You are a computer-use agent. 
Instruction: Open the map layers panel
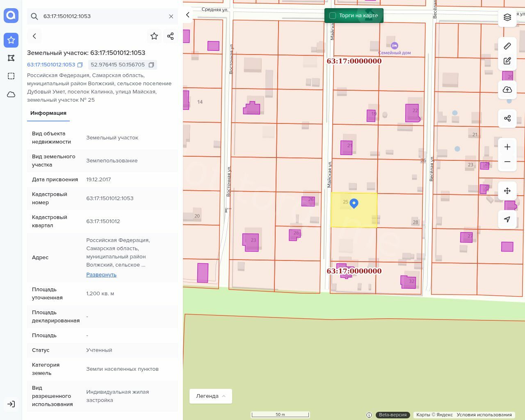pos(507,17)
